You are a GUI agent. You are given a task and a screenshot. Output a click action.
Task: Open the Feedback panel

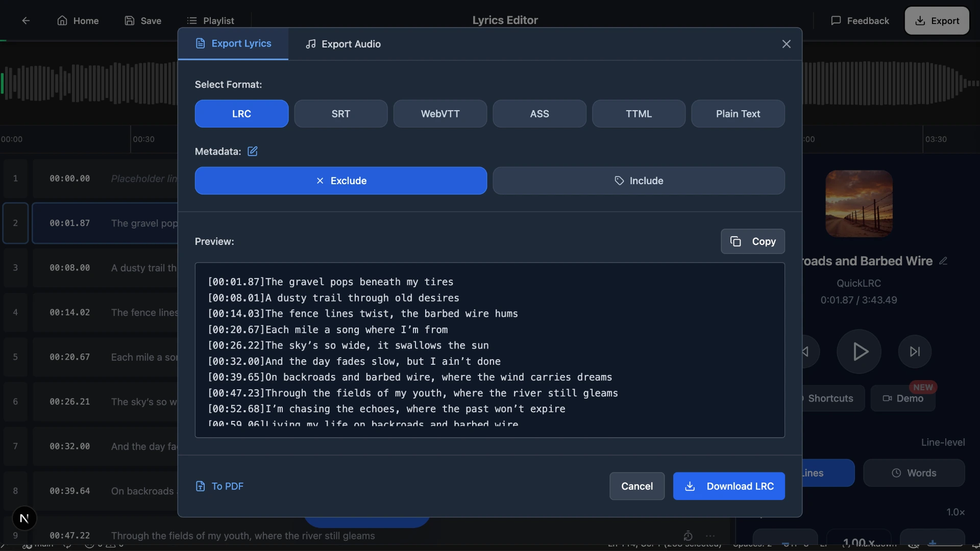[859, 20]
